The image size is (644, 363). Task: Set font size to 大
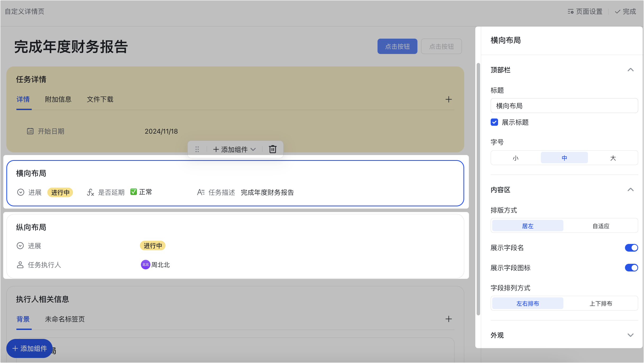613,158
